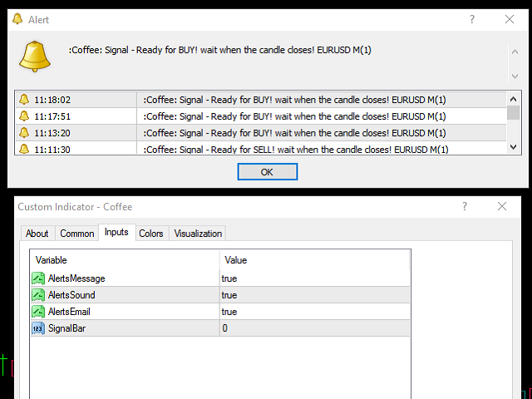Click the large alert bell icon
The image size is (532, 399).
point(36,55)
